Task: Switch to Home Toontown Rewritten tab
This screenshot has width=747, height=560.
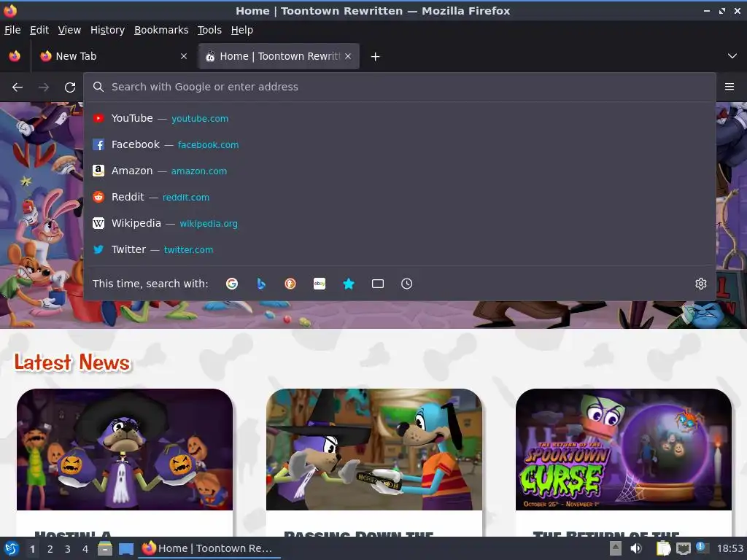Action: coord(279,56)
